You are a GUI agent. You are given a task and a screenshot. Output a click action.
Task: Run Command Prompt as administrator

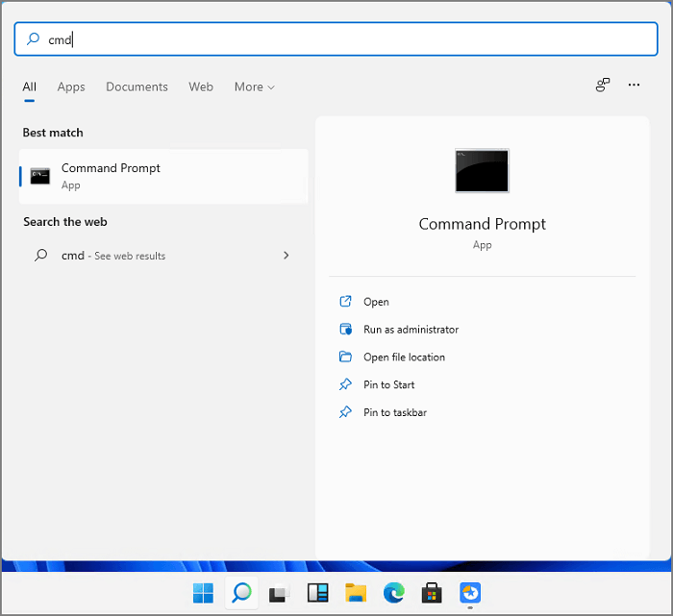[x=411, y=330]
